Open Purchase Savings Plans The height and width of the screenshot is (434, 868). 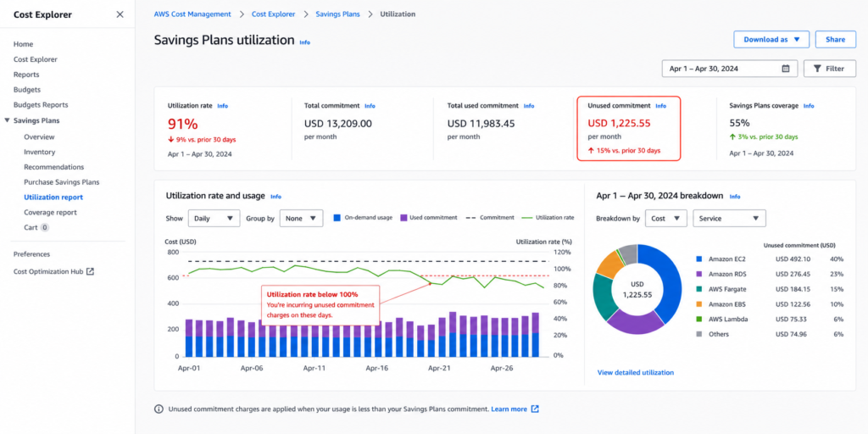[x=61, y=181]
